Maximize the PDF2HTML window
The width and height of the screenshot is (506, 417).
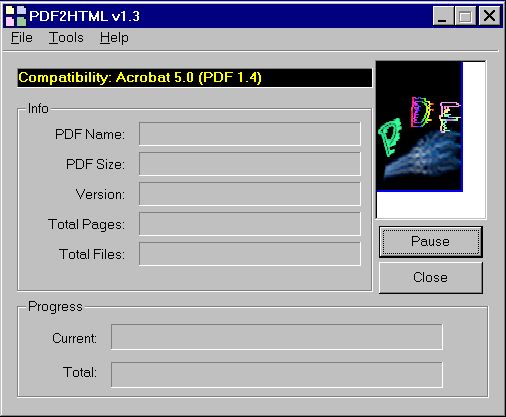465,16
